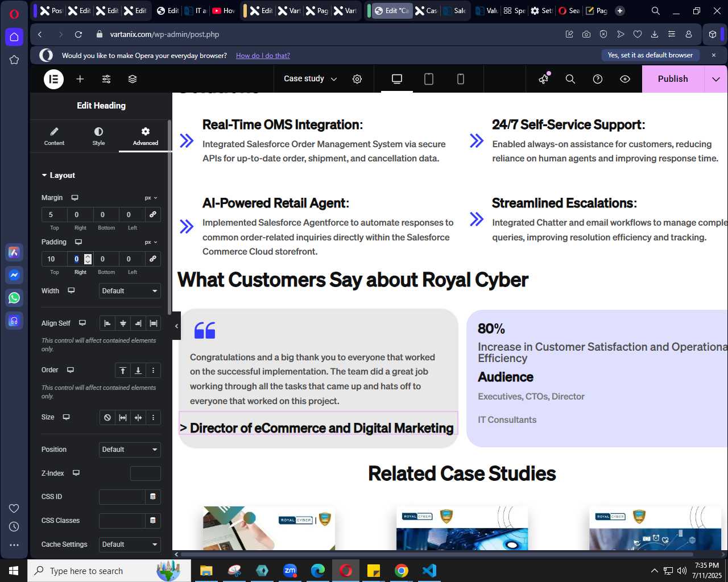Open Padding unit px dropdown
The image size is (728, 582).
pos(151,242)
